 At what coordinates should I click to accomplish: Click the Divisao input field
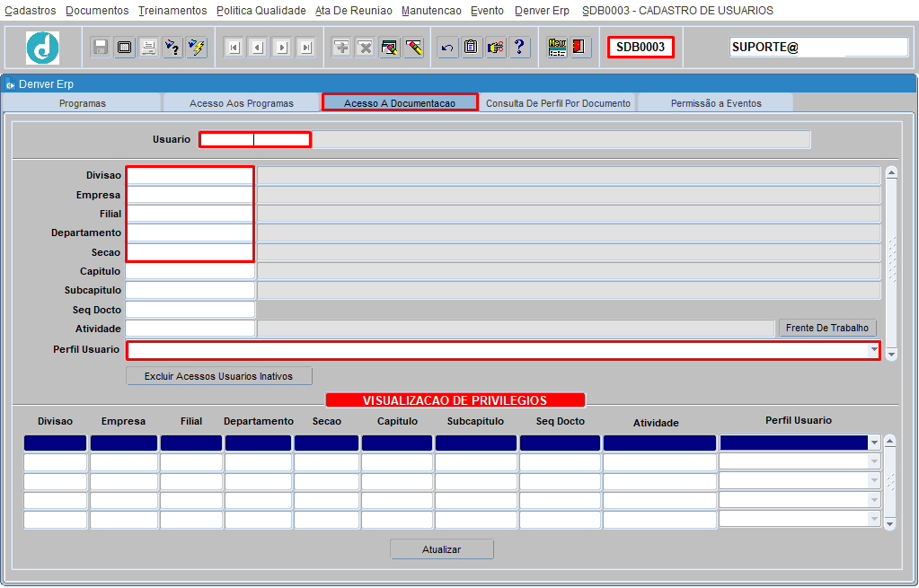tap(190, 175)
